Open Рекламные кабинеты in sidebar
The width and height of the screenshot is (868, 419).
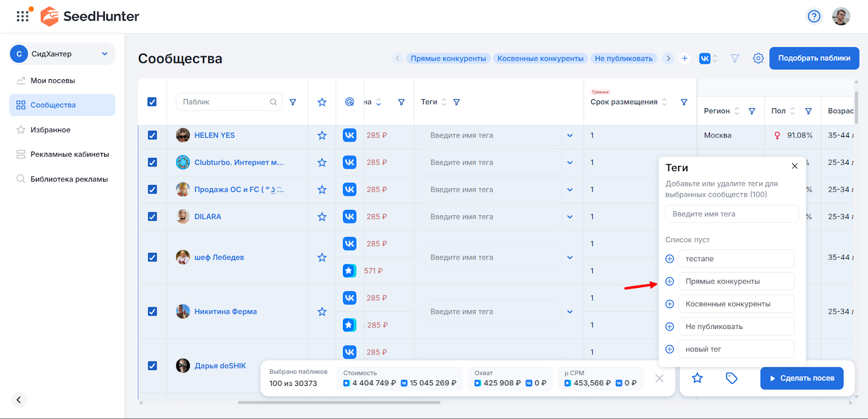pos(69,154)
